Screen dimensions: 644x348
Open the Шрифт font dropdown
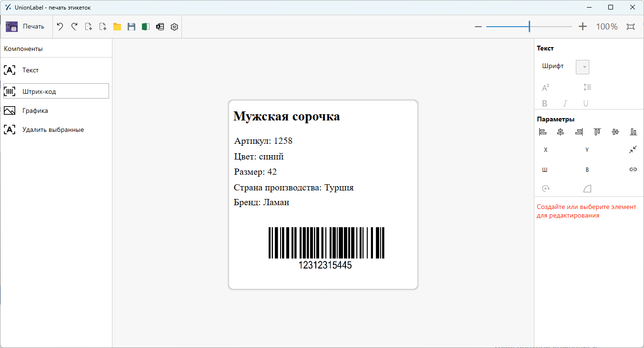[583, 67]
